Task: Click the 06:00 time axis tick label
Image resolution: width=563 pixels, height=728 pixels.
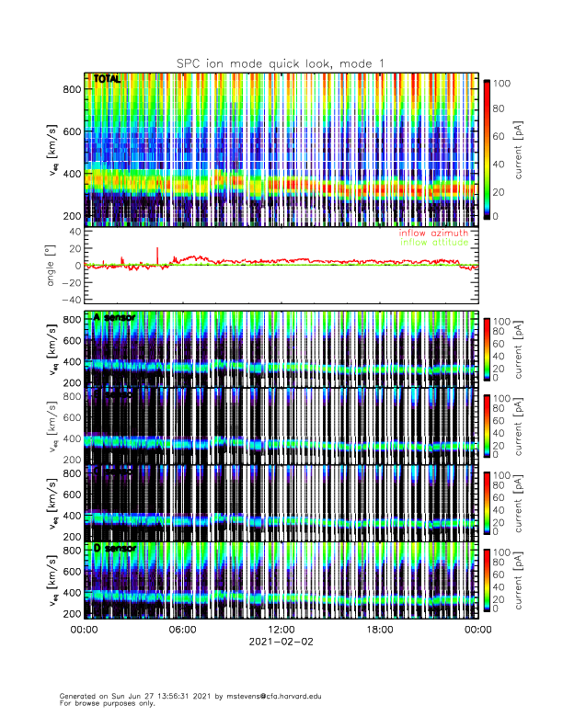Action: click(x=182, y=630)
